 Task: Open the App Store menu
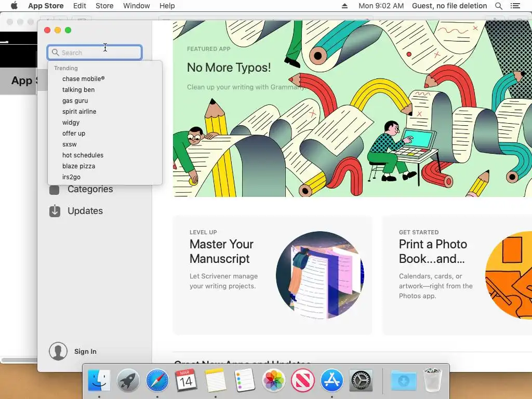coord(46,6)
